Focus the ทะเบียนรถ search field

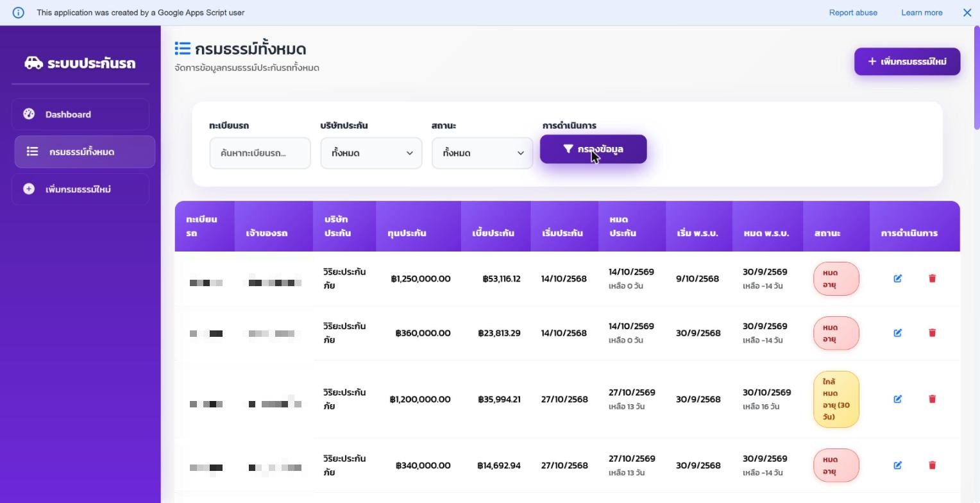pyautogui.click(x=260, y=153)
